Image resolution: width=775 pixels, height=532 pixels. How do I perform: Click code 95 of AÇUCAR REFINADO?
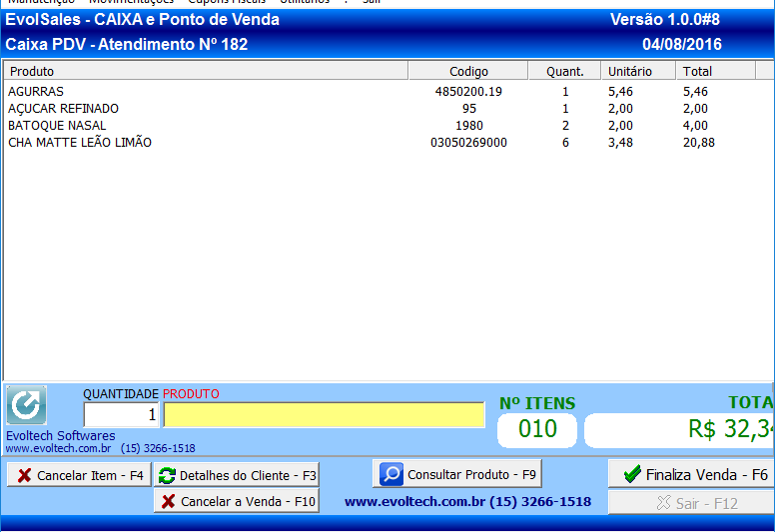[x=469, y=108]
